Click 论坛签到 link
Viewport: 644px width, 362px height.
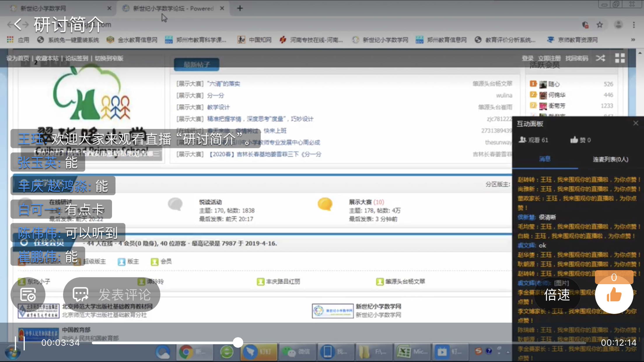point(76,58)
